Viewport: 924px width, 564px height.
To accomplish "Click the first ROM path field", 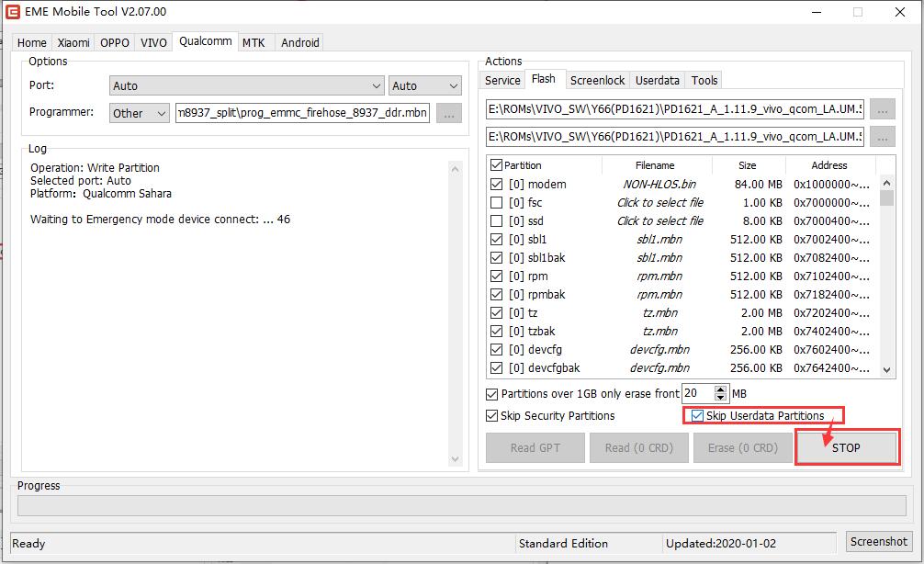I will click(675, 109).
